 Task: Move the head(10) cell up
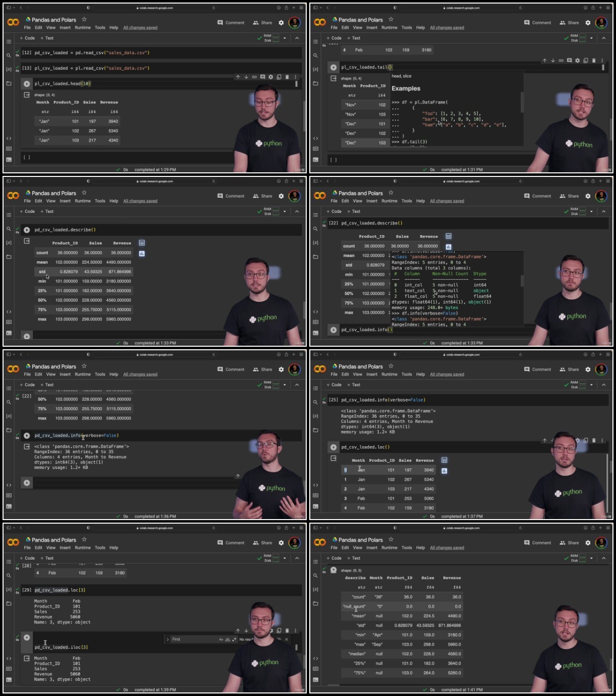point(238,77)
